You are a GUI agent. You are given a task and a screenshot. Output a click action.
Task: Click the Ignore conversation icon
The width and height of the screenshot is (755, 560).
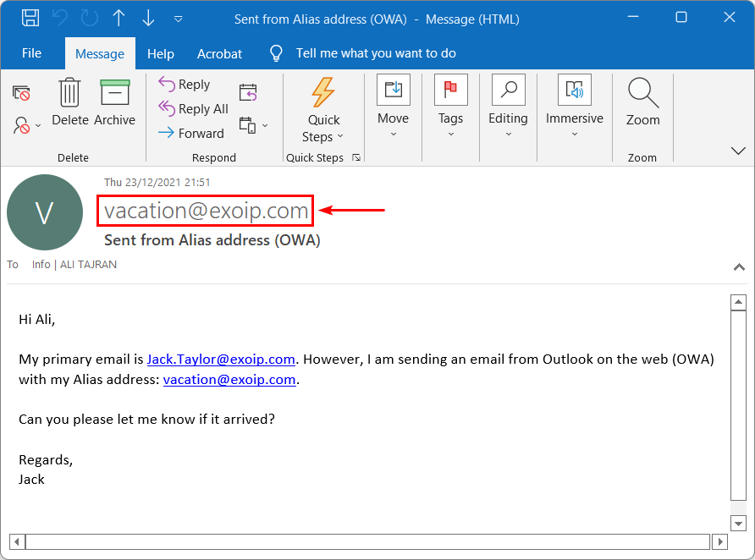point(21,93)
